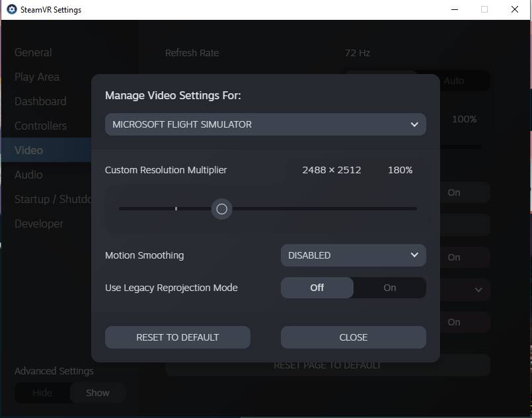Click RESET PAGE TO DEFAULT button behind dialog
Screen dimensions: 532x418
(328, 365)
